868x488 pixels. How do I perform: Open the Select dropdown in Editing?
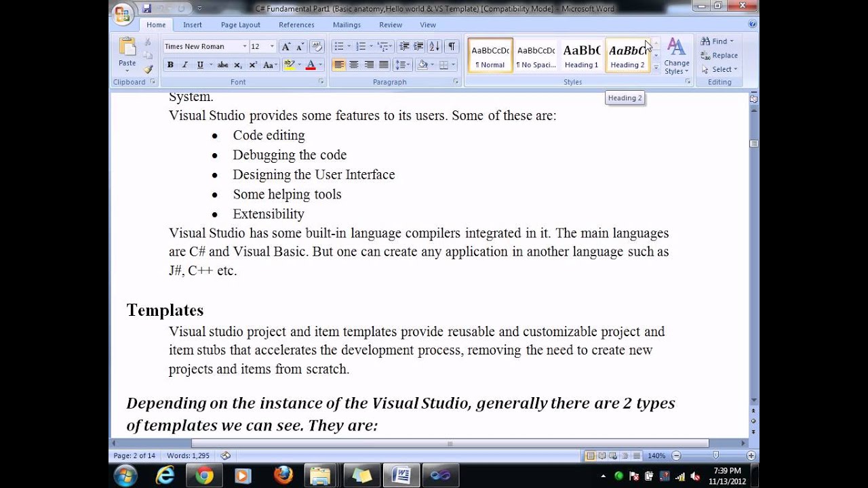[x=720, y=69]
